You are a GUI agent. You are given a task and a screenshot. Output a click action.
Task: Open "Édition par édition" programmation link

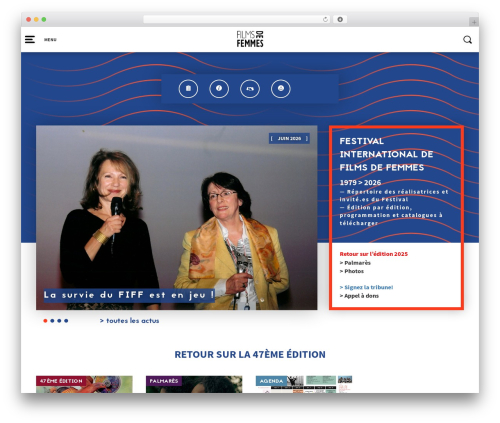(x=391, y=215)
